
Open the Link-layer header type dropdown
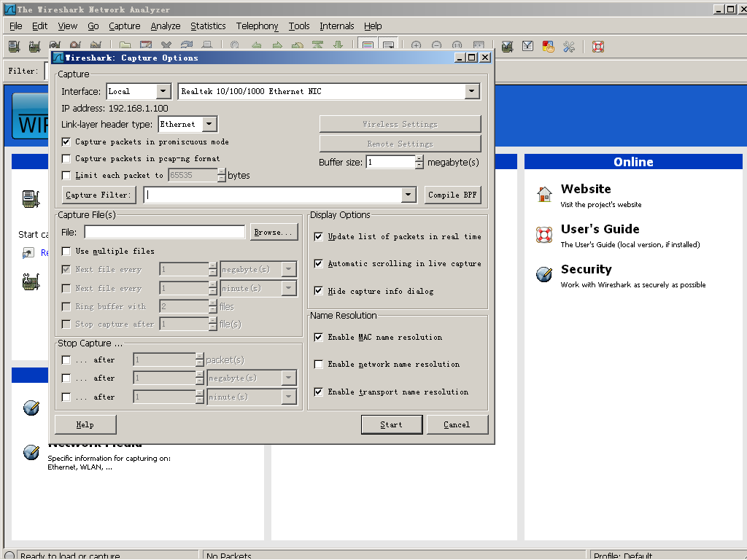point(209,124)
